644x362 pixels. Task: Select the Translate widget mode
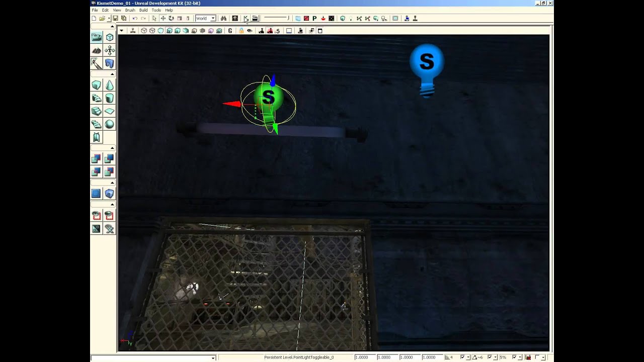click(163, 19)
